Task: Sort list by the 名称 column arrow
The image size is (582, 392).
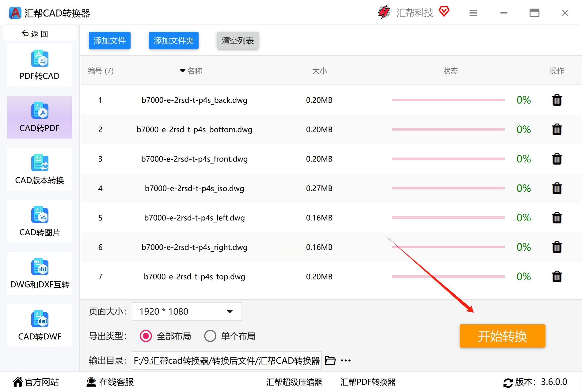Action: (182, 71)
